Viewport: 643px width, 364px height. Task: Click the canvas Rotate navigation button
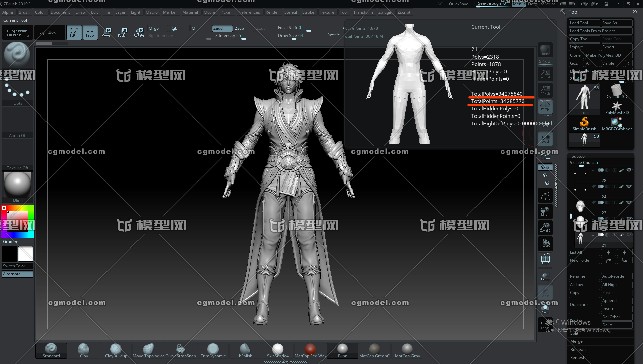545,243
